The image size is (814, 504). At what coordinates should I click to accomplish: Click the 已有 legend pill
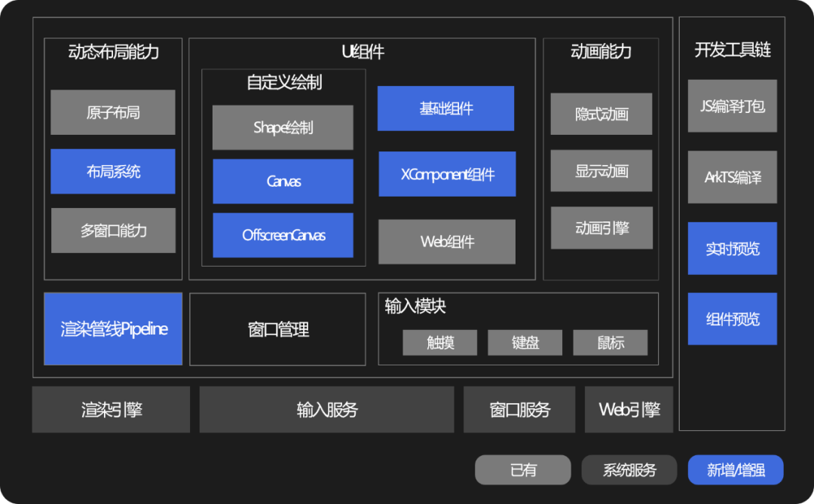click(x=523, y=470)
